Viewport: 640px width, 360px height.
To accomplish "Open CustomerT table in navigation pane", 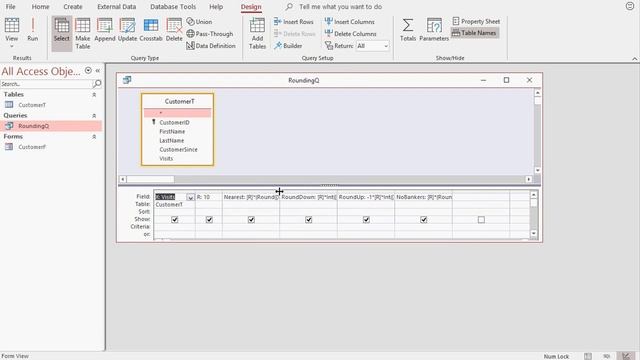I will pyautogui.click(x=32, y=105).
